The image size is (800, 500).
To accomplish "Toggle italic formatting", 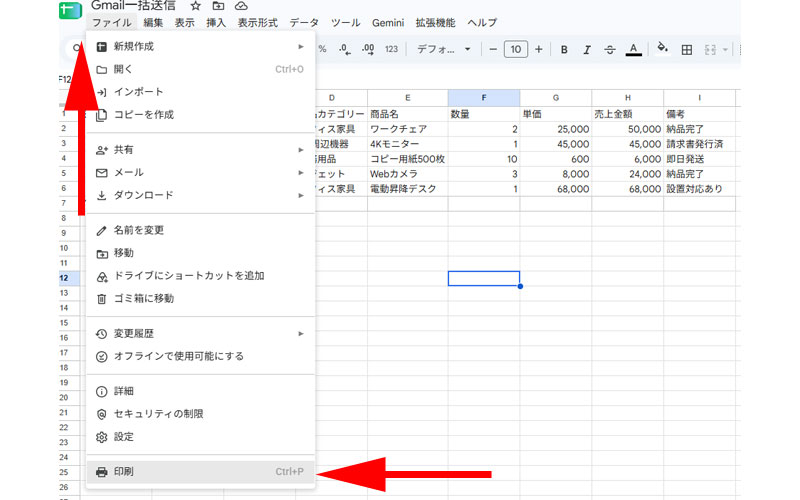I will pos(587,49).
